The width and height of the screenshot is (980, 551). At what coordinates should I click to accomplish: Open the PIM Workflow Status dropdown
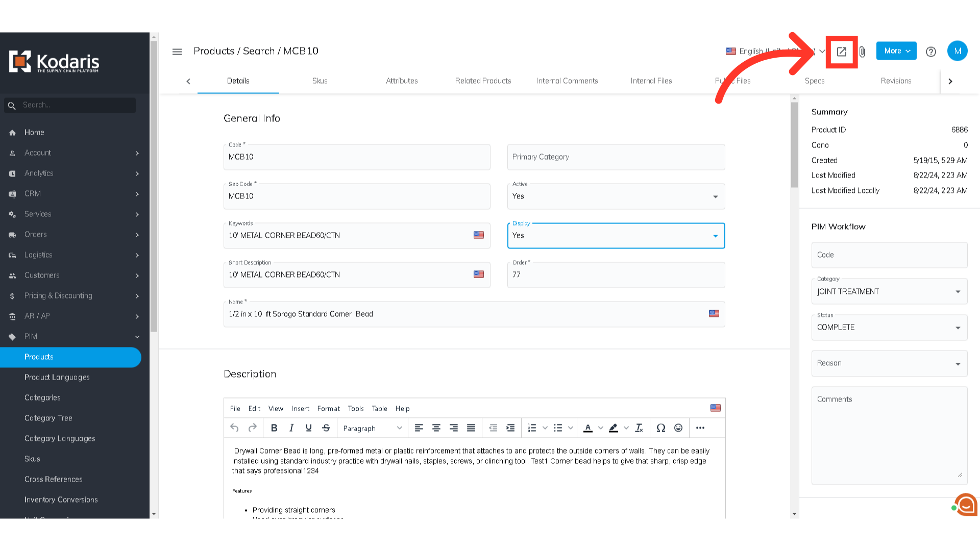889,328
